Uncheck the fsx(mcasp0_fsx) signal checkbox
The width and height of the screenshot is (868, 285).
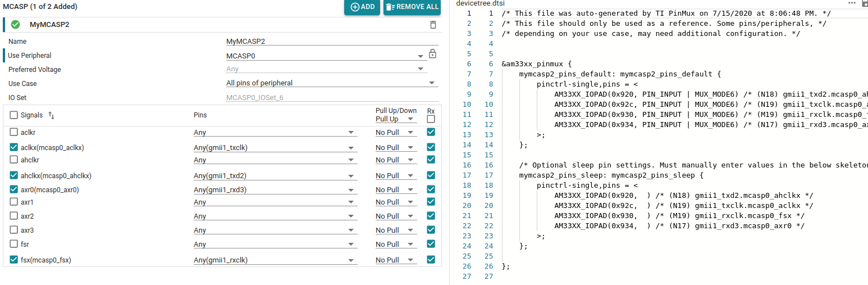13,260
